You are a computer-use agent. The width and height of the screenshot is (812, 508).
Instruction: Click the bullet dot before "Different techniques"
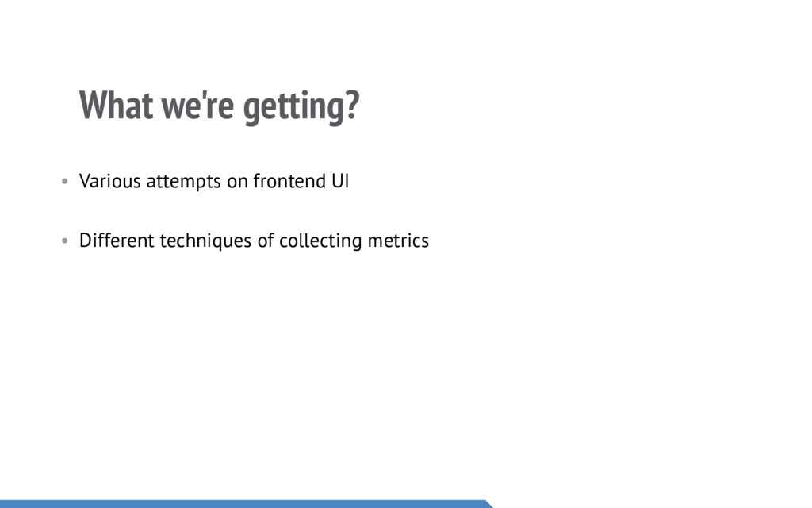coord(65,241)
